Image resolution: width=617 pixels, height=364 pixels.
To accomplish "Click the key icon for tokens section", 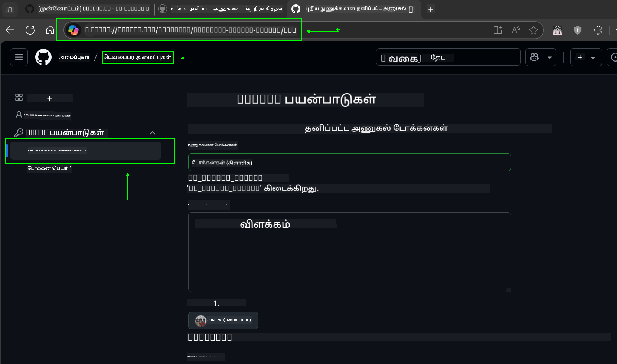I will point(19,132).
